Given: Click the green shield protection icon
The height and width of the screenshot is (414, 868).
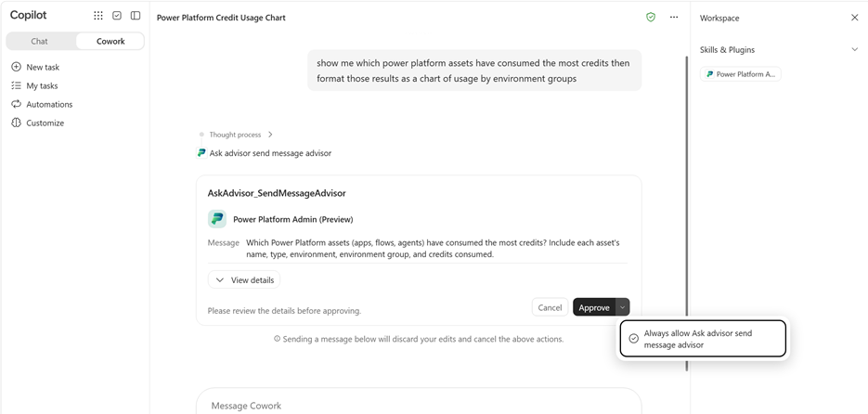Looking at the screenshot, I should [651, 17].
